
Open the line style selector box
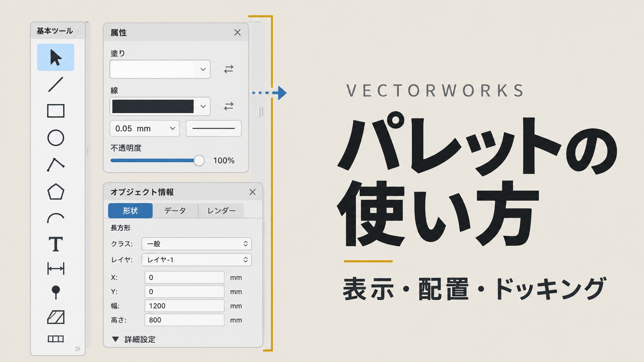click(x=214, y=128)
